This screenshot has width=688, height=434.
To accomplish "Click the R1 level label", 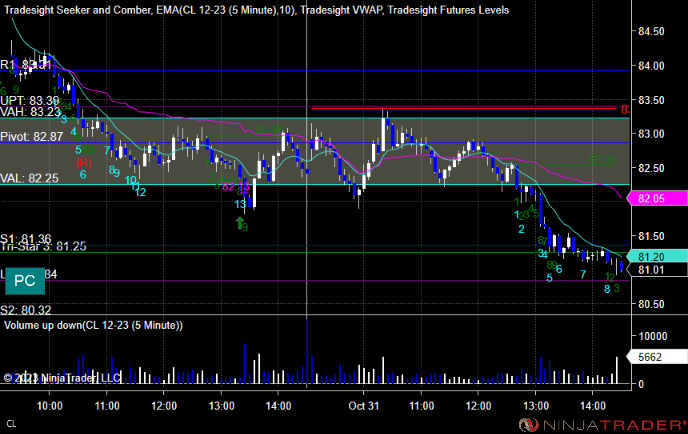I will pyautogui.click(x=25, y=65).
